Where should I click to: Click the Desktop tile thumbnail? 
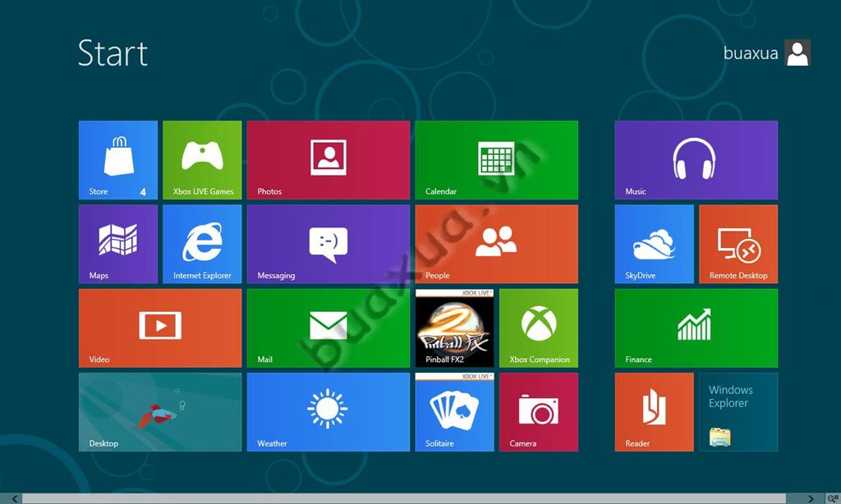[x=160, y=412]
